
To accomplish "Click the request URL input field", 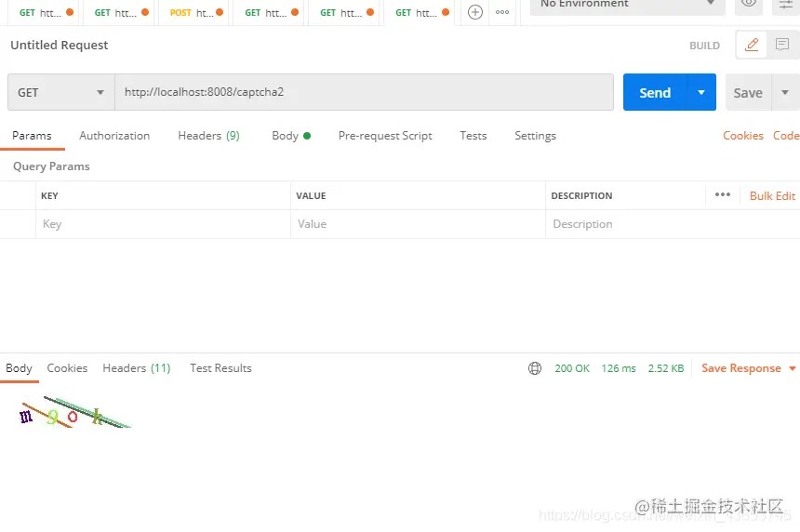I will point(365,92).
